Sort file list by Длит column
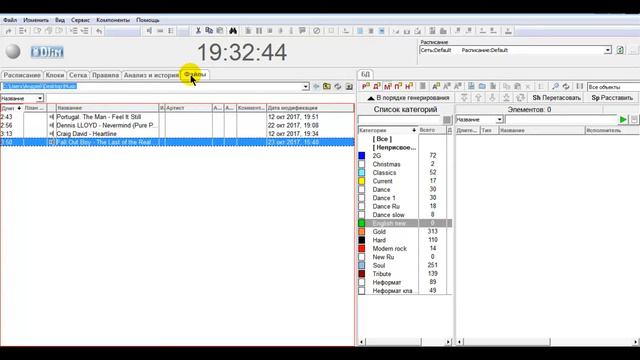 click(x=11, y=108)
